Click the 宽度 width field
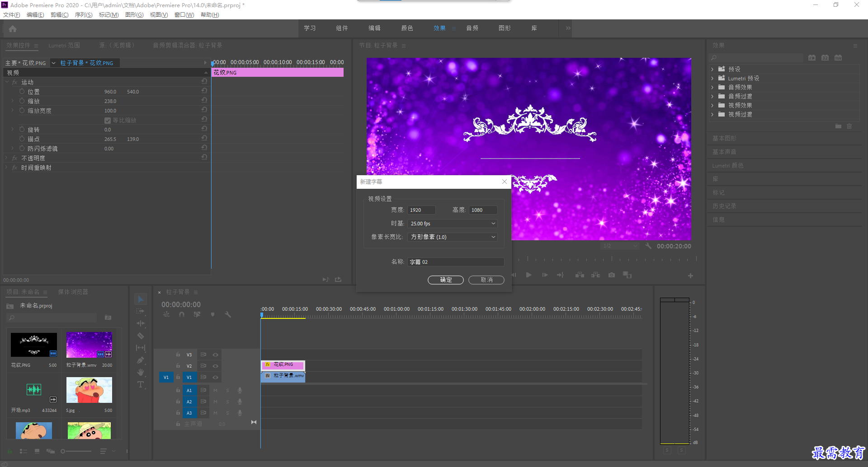This screenshot has height=467, width=868. (x=422, y=210)
